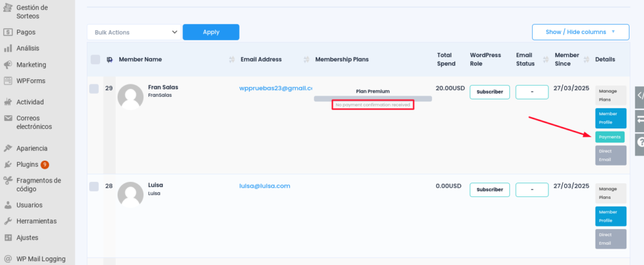Click Direct Email for Luisa

(611, 239)
